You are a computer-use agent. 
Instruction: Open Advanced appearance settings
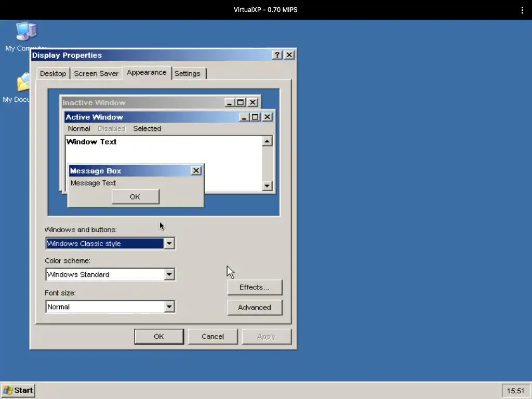tap(255, 308)
